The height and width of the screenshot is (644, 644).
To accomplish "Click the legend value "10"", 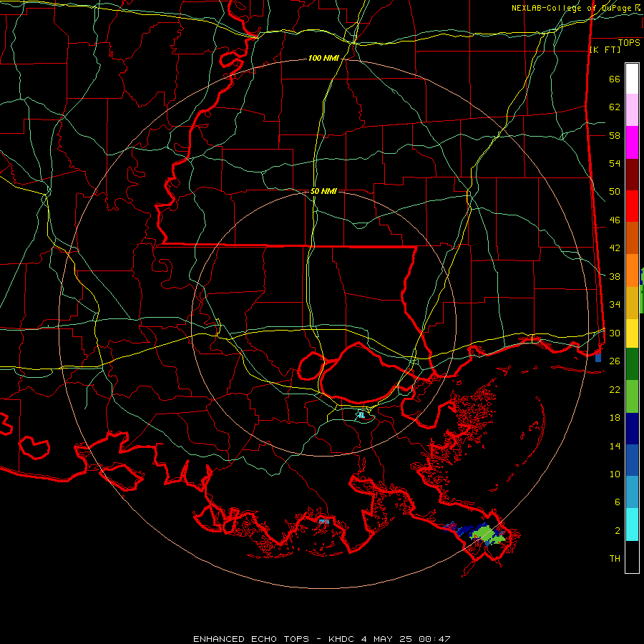I will point(615,474).
